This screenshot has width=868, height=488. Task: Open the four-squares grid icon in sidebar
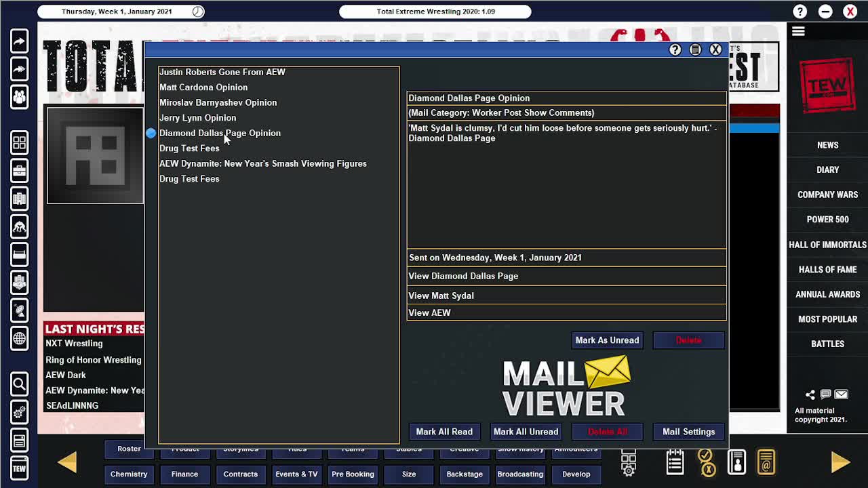pyautogui.click(x=19, y=143)
